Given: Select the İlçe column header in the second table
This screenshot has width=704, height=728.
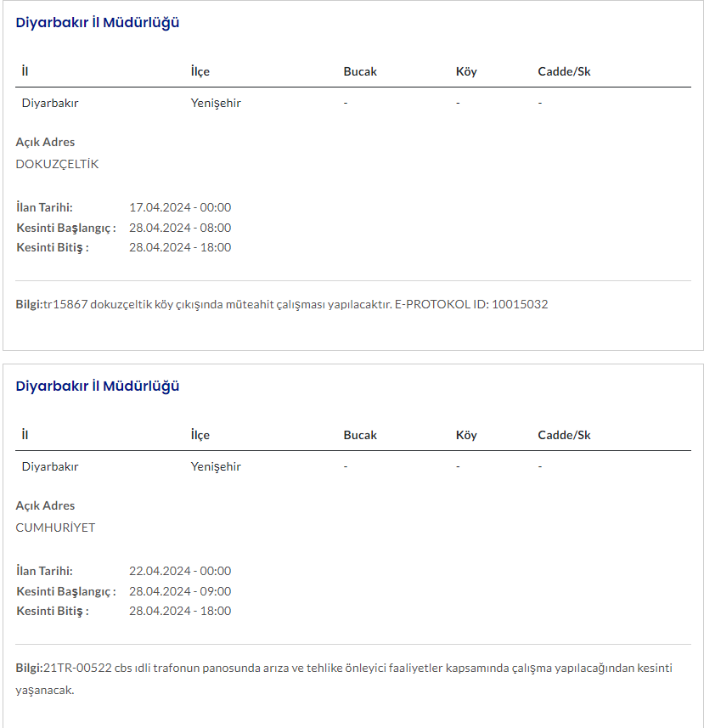Looking at the screenshot, I should coord(200,435).
